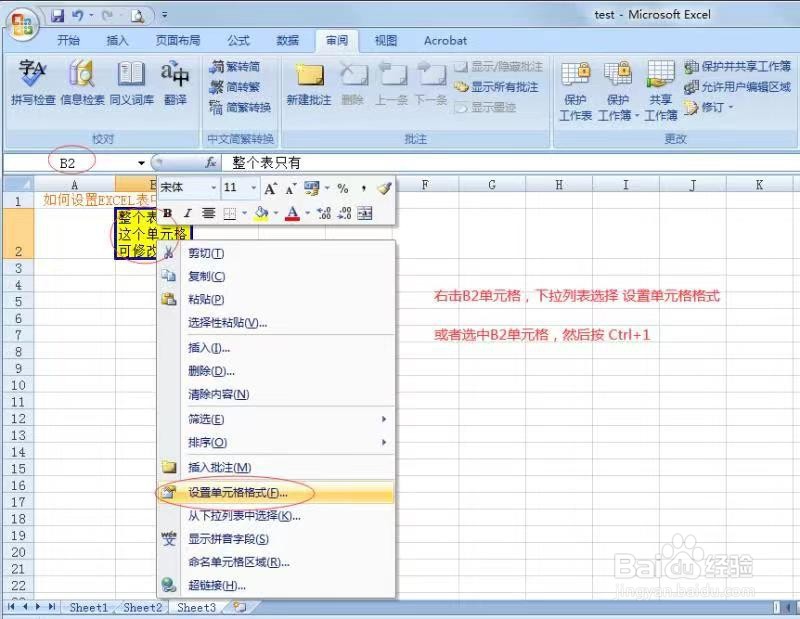Open the Insert tab (插入)
This screenshot has height=619, width=800.
(x=117, y=40)
